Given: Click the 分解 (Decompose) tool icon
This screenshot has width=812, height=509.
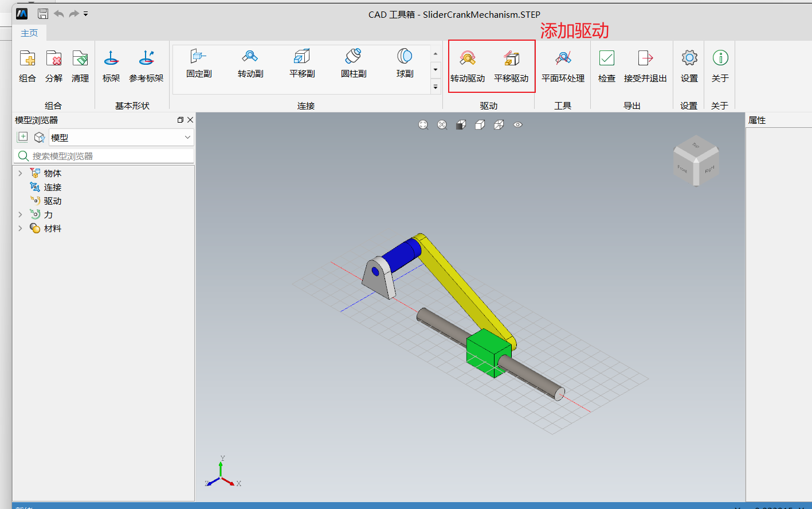Looking at the screenshot, I should 54,58.
